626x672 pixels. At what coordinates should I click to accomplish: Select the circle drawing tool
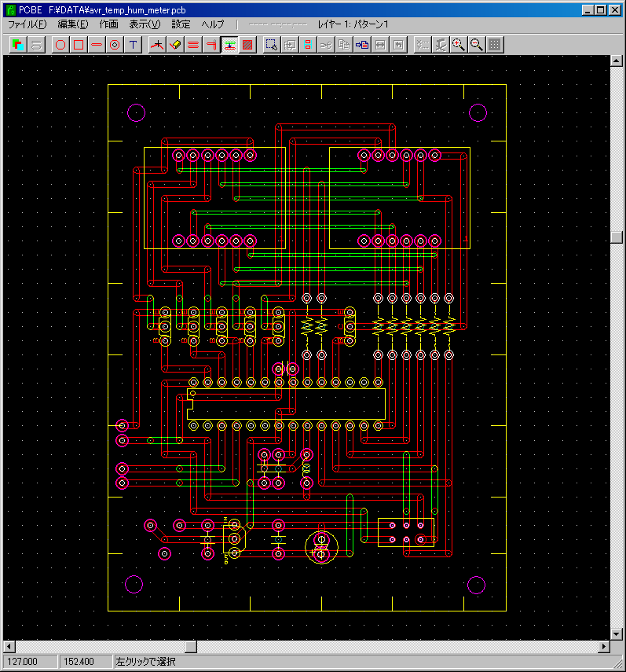click(60, 45)
